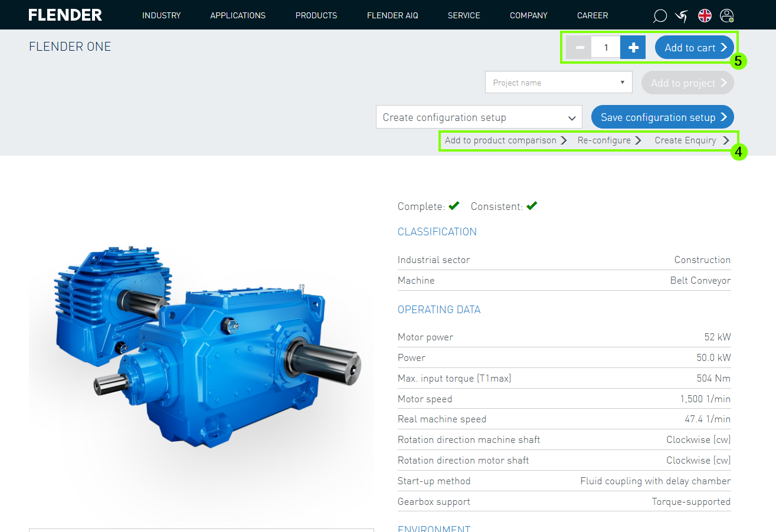This screenshot has width=776, height=532.
Task: Select the Re-configure link
Action: coord(609,140)
